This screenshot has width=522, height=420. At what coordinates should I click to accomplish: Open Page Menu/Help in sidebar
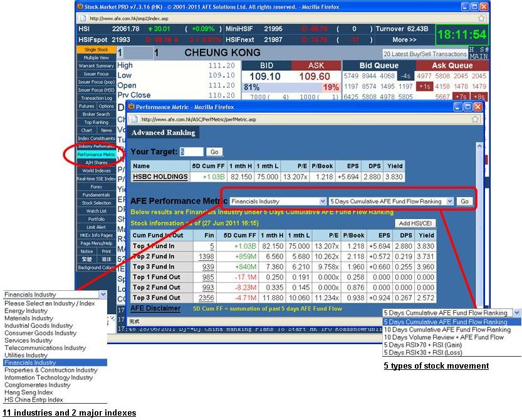97,243
